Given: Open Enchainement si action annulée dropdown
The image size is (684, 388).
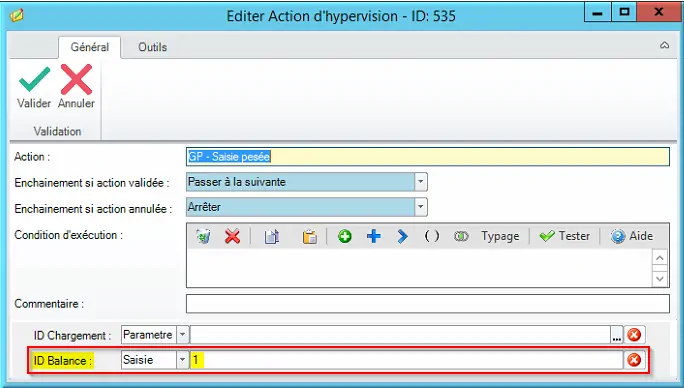Looking at the screenshot, I should 421,207.
